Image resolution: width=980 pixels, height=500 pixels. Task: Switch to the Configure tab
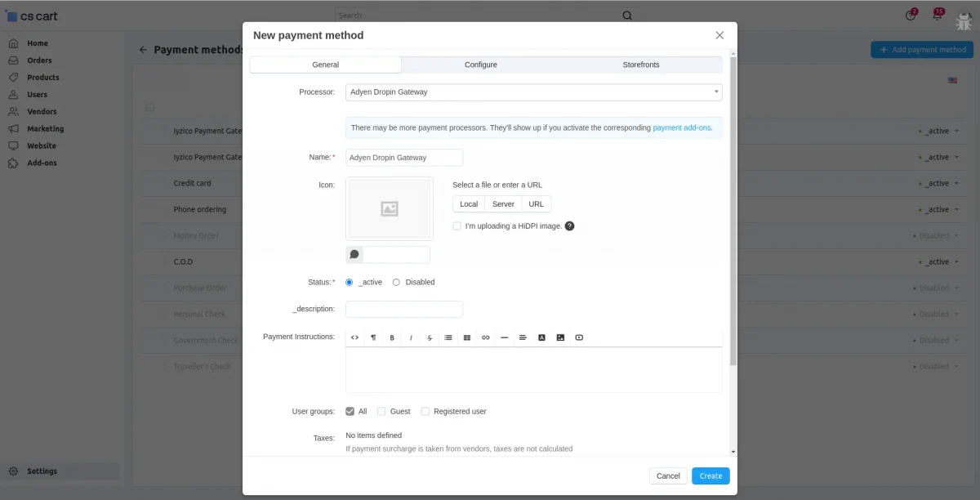pos(480,64)
